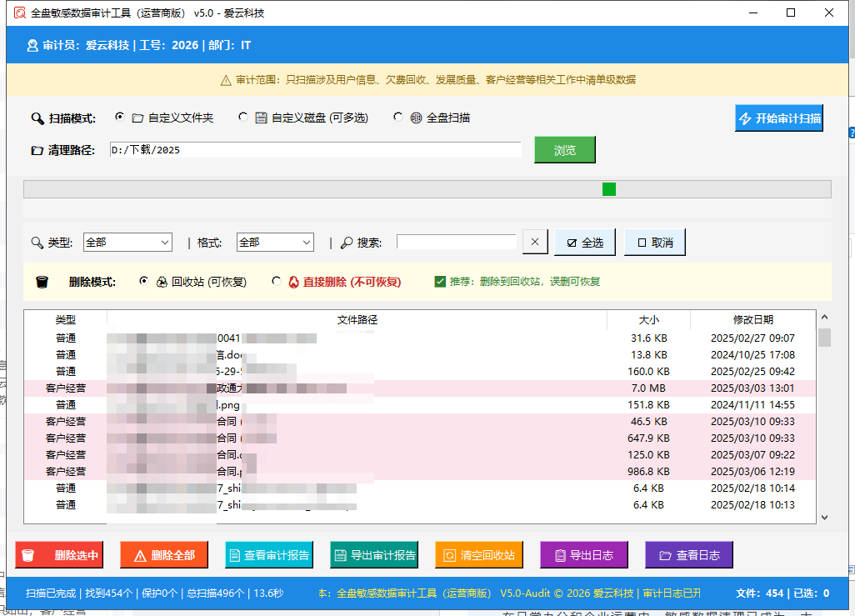Click the warning triangle icon in audit scope banner
Image resolution: width=855 pixels, height=616 pixels.
(x=226, y=80)
